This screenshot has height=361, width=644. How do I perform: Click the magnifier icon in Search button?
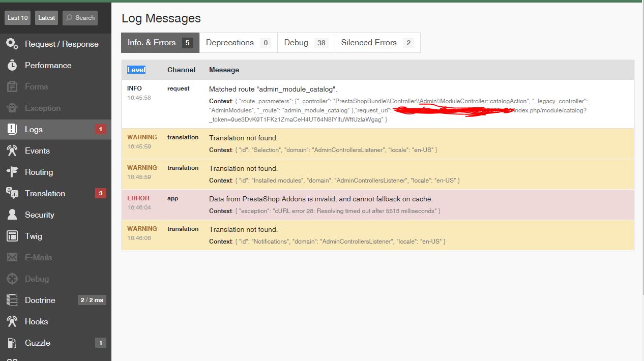(69, 18)
